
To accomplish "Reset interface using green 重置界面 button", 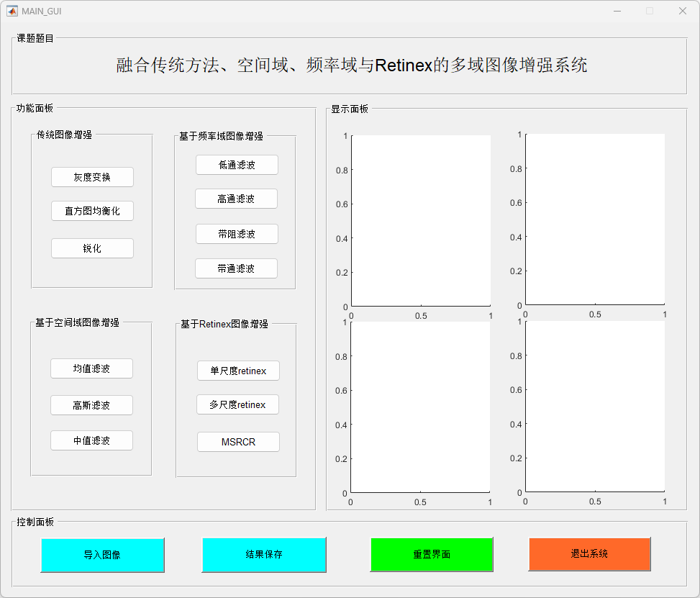I will pyautogui.click(x=432, y=554).
